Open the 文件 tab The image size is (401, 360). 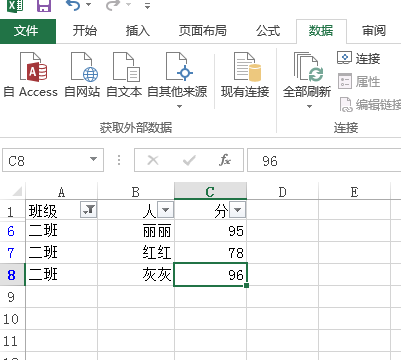pyautogui.click(x=28, y=31)
